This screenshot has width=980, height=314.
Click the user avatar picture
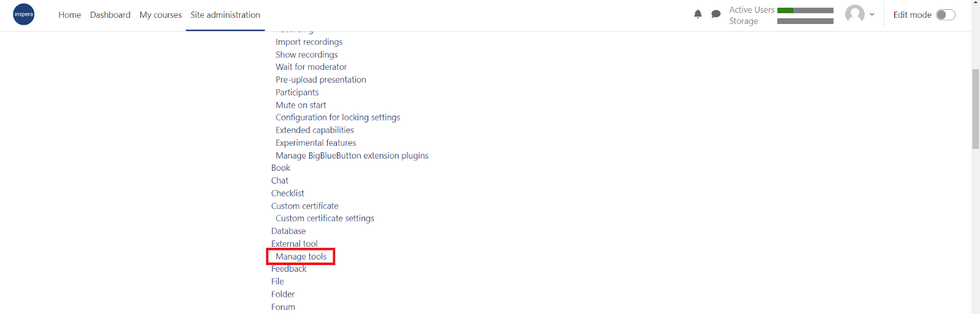(854, 14)
